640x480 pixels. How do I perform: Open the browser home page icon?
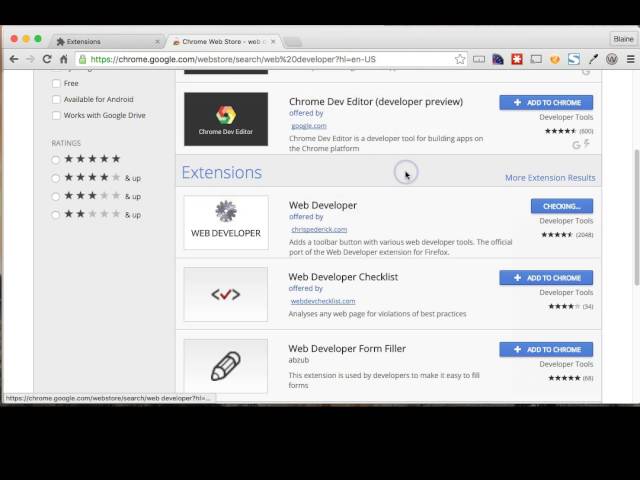coord(64,59)
